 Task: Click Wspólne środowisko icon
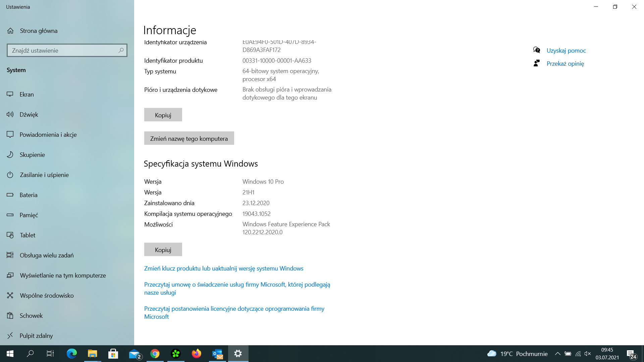coord(10,295)
